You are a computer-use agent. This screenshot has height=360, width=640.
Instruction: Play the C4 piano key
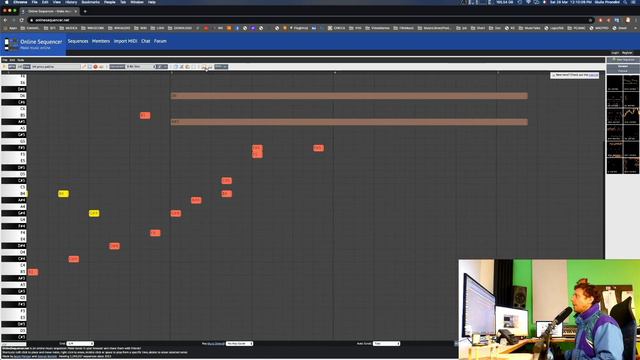pyautogui.click(x=13, y=266)
